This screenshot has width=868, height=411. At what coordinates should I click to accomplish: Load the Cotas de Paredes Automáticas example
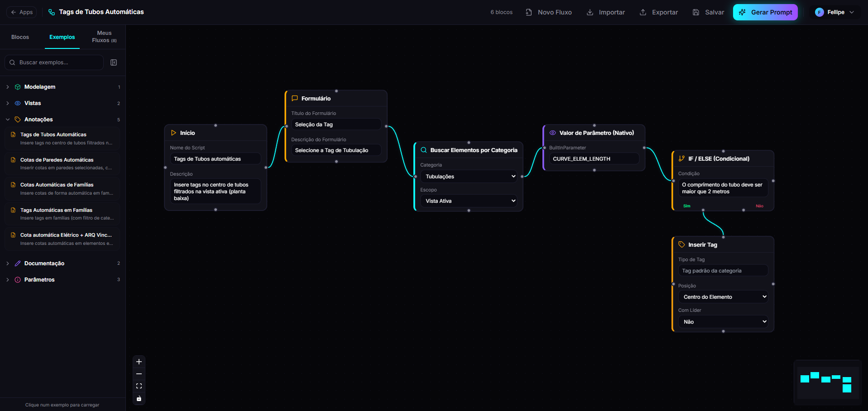(62, 163)
